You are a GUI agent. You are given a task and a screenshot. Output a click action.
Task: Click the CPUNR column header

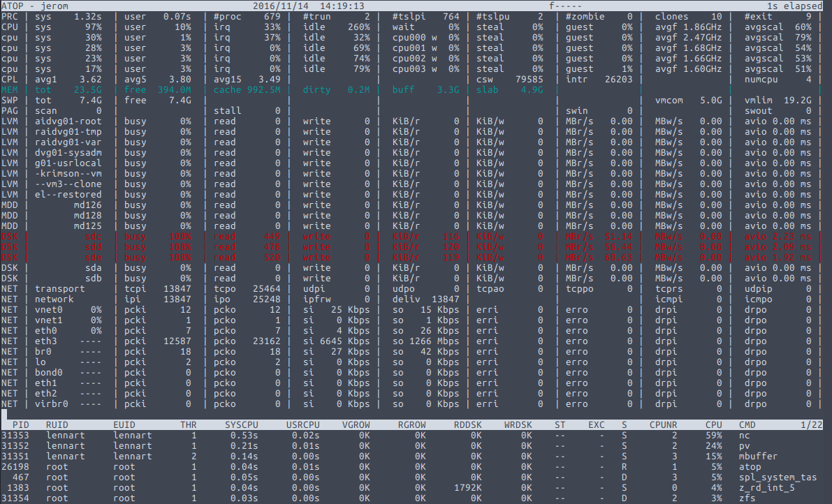[x=664, y=424]
